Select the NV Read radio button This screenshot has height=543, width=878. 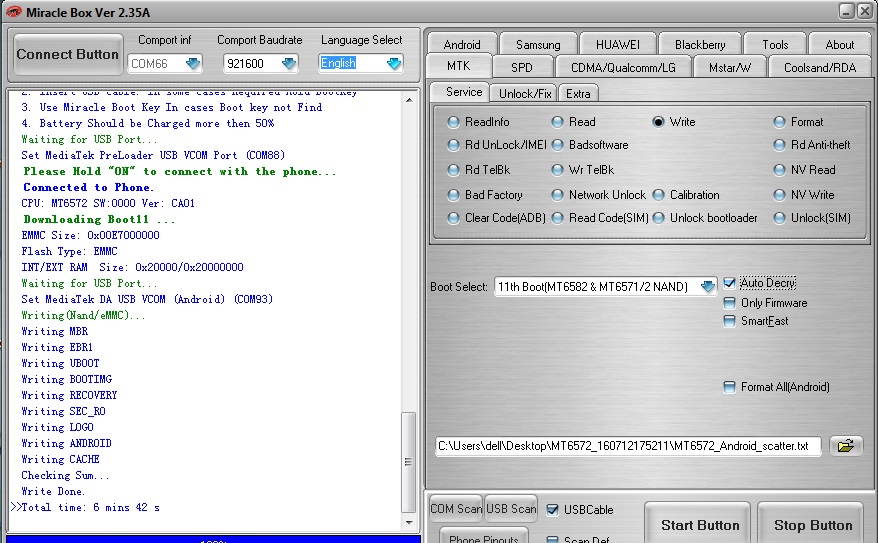coord(779,170)
